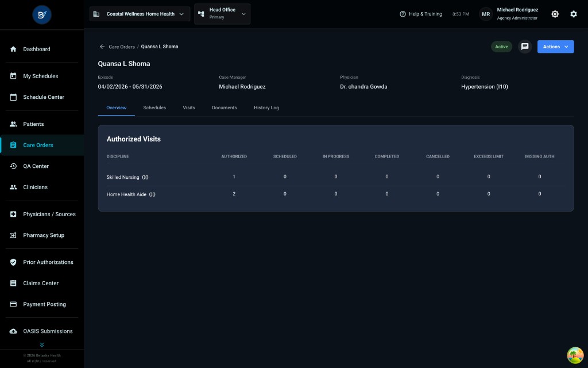Click OASIS Submissions cloud upload icon
Screen dimensions: 588x368
pyautogui.click(x=13, y=332)
